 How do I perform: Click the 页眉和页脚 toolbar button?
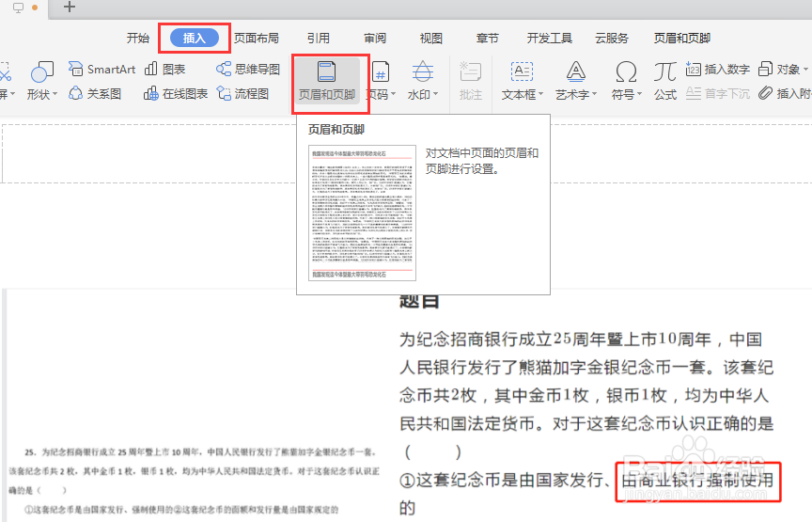(x=327, y=82)
